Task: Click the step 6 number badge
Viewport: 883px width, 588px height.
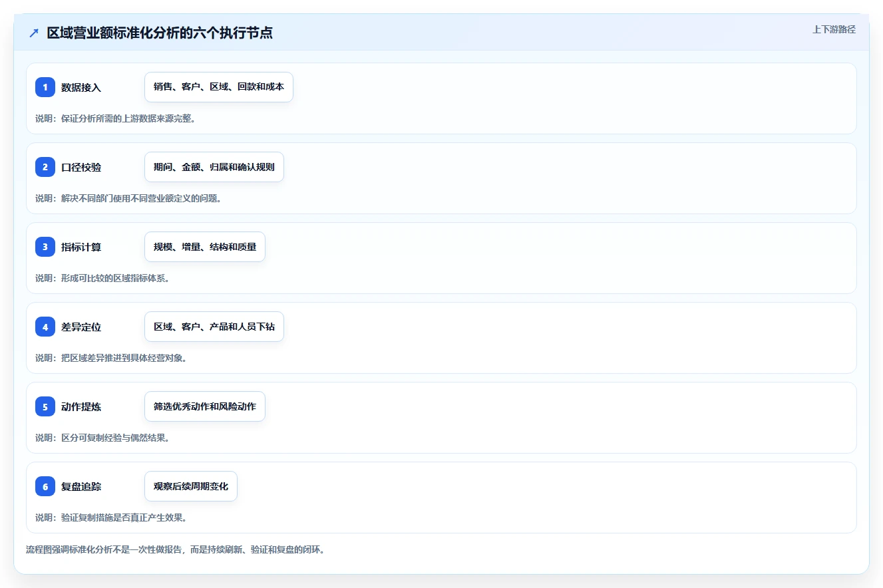Action: click(45, 486)
